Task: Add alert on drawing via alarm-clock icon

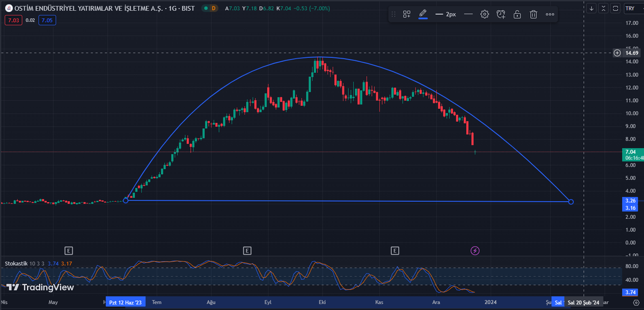Action: (x=501, y=14)
